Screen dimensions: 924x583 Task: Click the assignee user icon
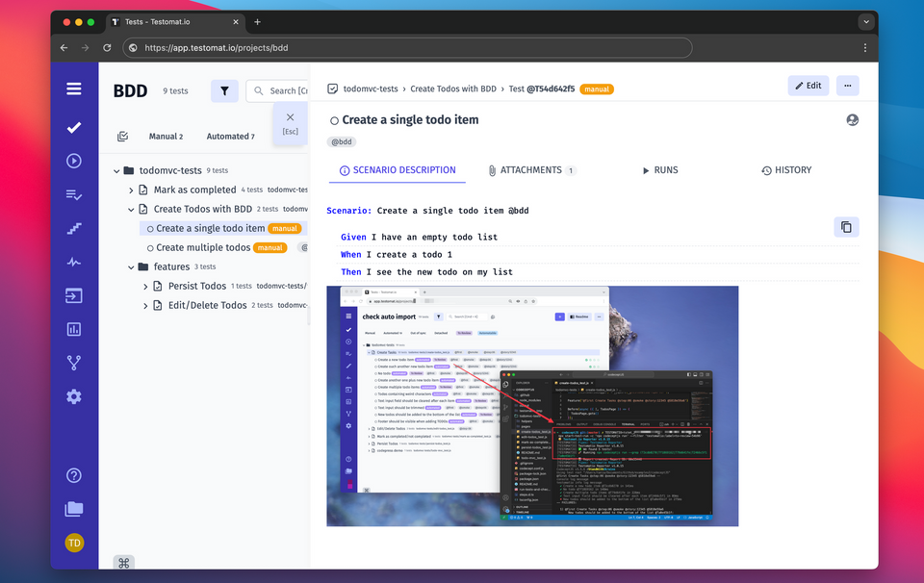pyautogui.click(x=852, y=119)
